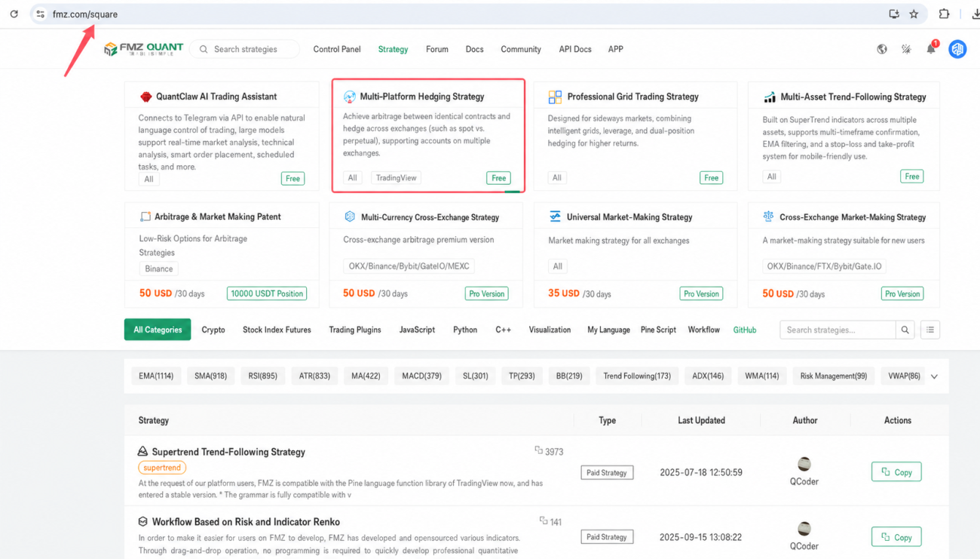
Task: Expand the indicator tags list chevron
Action: coord(934,376)
